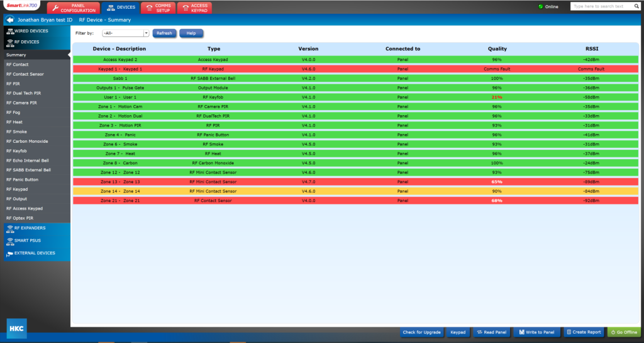The width and height of the screenshot is (644, 343).
Task: Open RF Dual Tech PIR sidebar item
Action: (37, 93)
